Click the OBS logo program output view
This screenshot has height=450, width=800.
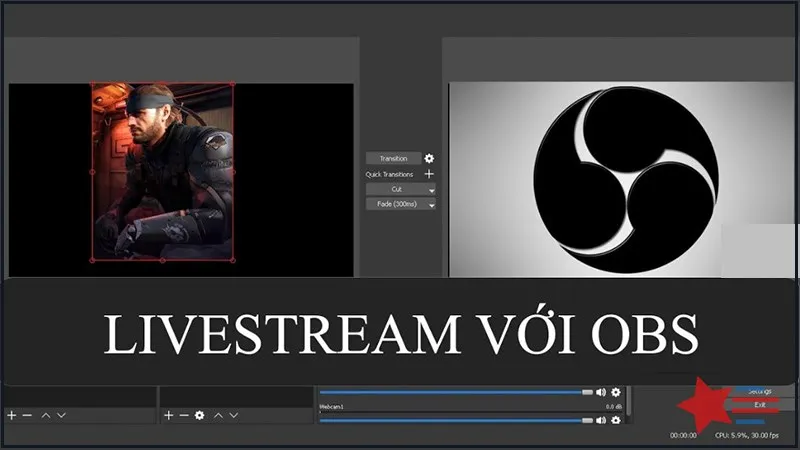point(621,180)
